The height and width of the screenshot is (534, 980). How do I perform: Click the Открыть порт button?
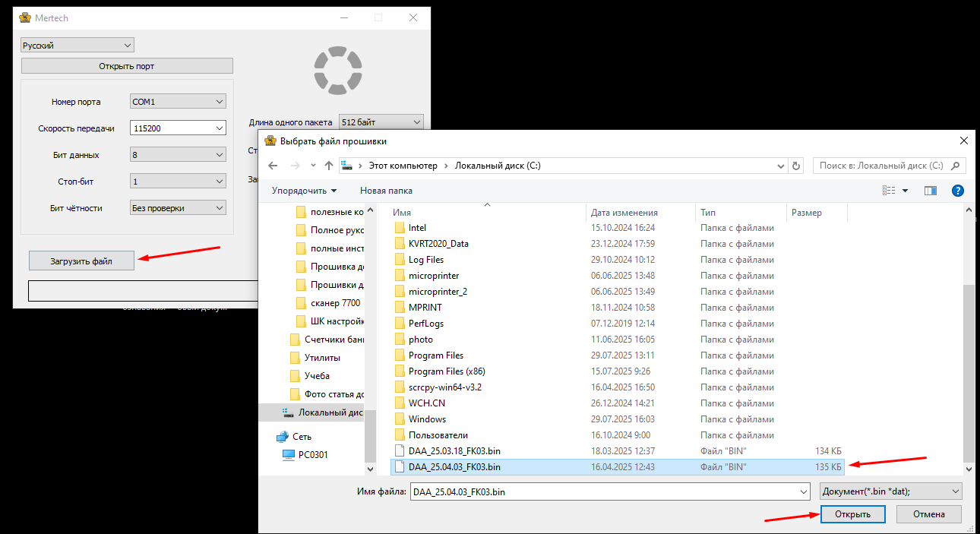coord(127,66)
